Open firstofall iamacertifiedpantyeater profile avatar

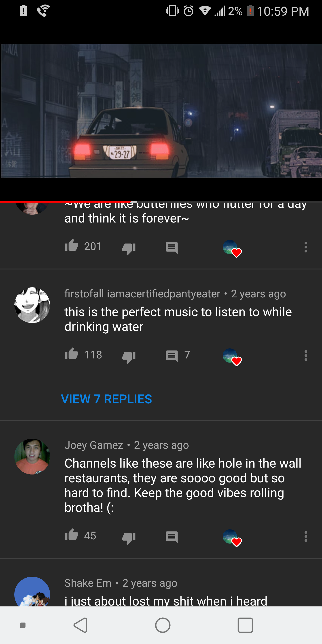tap(32, 305)
